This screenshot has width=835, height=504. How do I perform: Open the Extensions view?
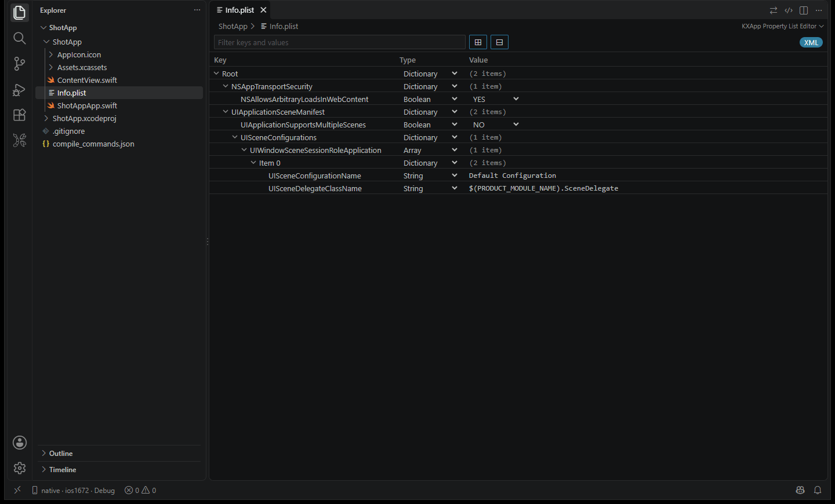click(x=19, y=115)
